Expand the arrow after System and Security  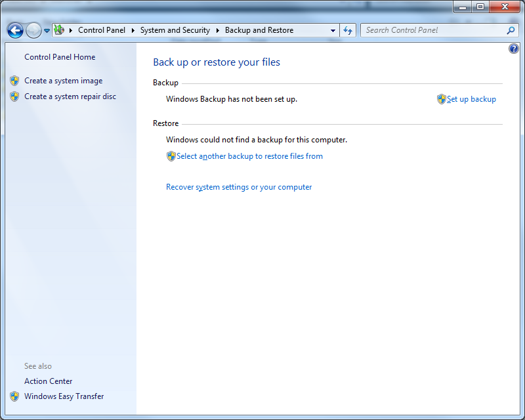tap(218, 30)
